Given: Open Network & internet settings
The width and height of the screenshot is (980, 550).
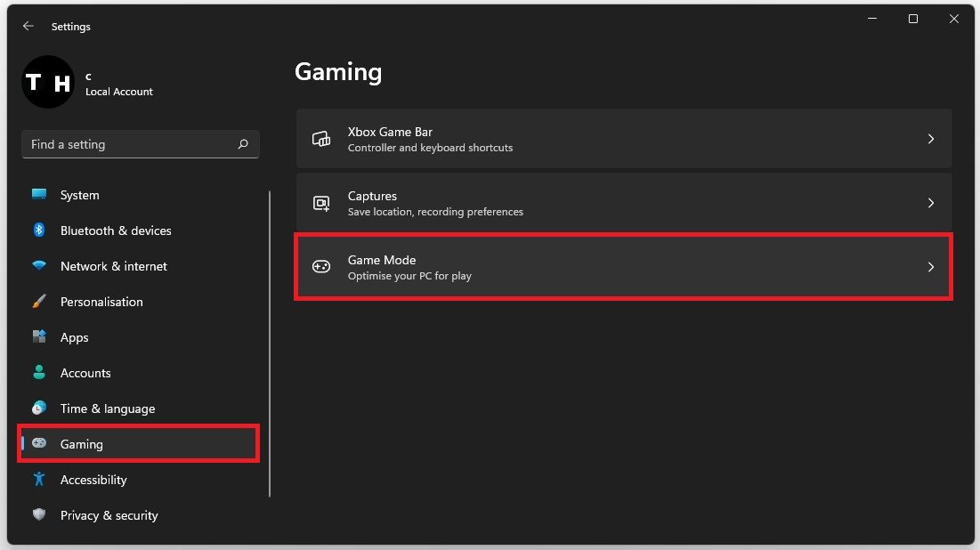Looking at the screenshot, I should coord(139,266).
